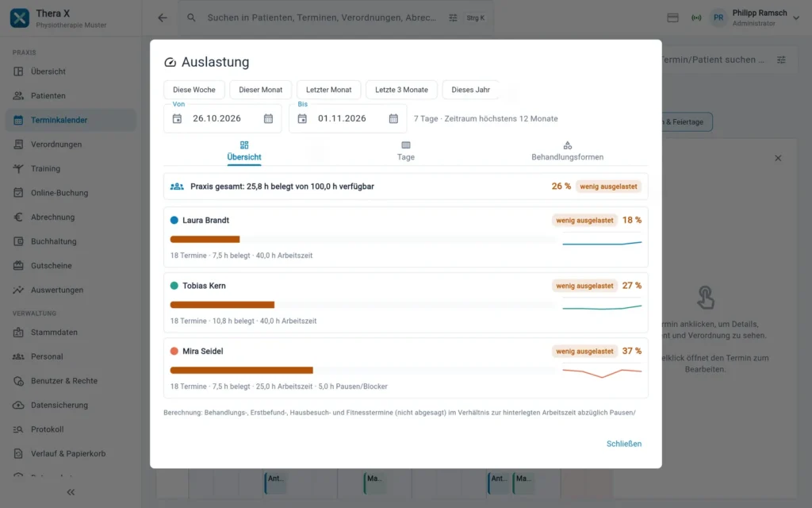Image resolution: width=812 pixels, height=508 pixels.
Task: Click the Von date field 26.10.2026
Action: click(x=223, y=119)
